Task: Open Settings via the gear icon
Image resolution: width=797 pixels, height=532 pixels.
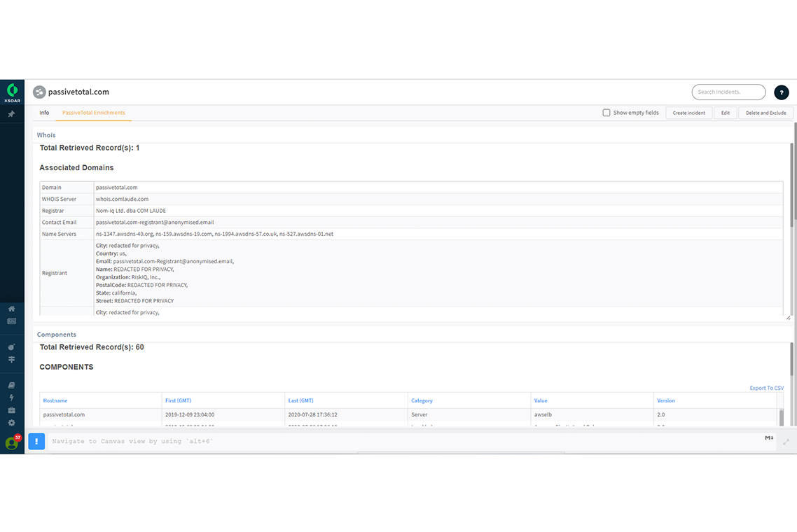Action: coord(12,423)
